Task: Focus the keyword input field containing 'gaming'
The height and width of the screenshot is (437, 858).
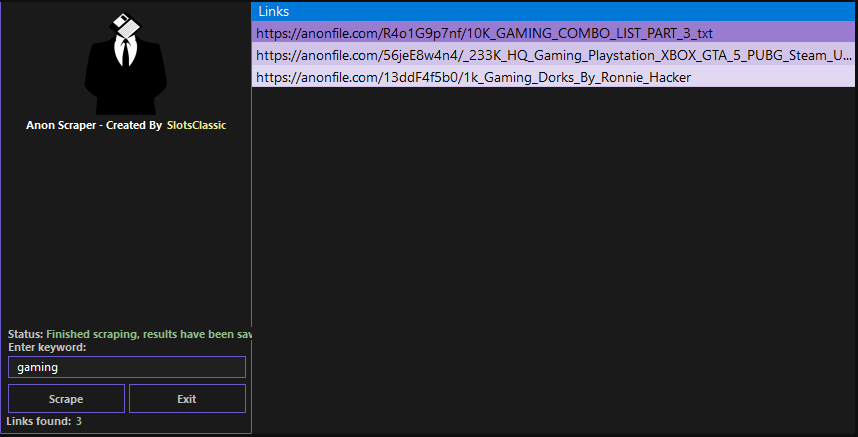Action: point(126,367)
